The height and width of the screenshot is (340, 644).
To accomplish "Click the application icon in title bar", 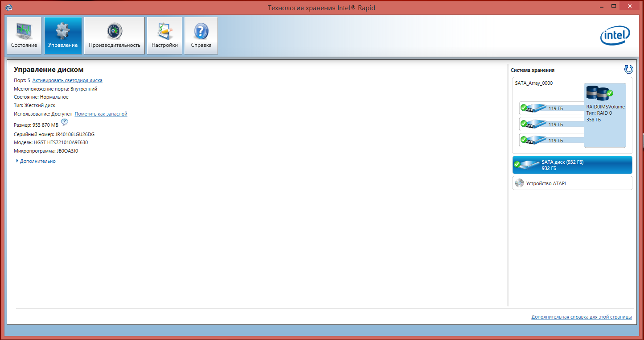I will (8, 8).
